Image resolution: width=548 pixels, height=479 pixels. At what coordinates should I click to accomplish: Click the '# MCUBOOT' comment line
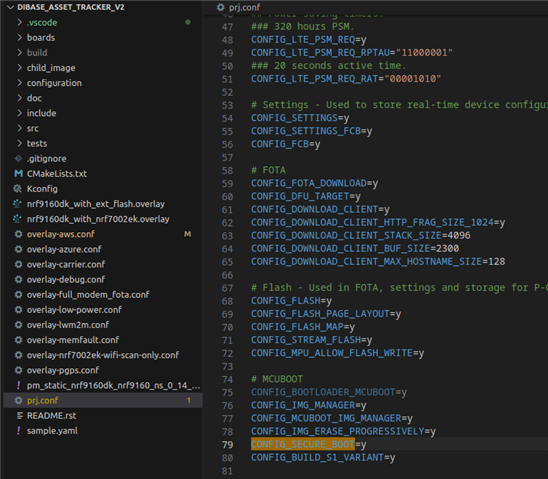point(277,379)
